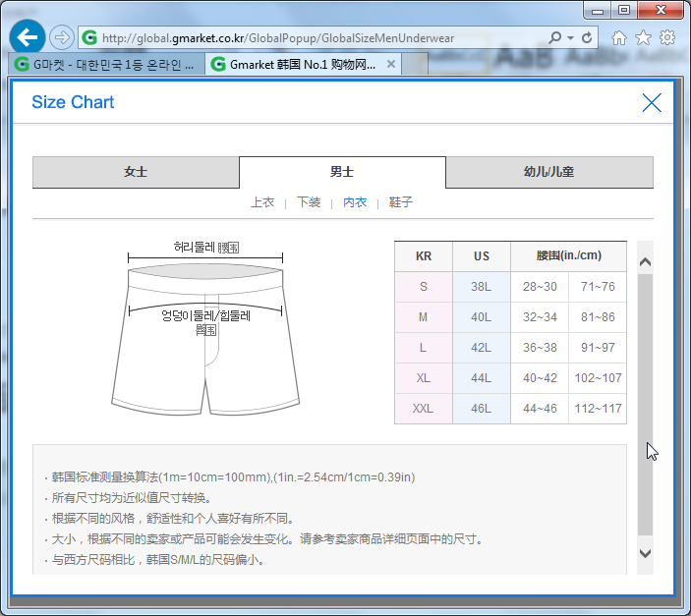Switch to the G마켓 대한민국 1등 tab
Screen dimensions: 691x616
click(106, 65)
